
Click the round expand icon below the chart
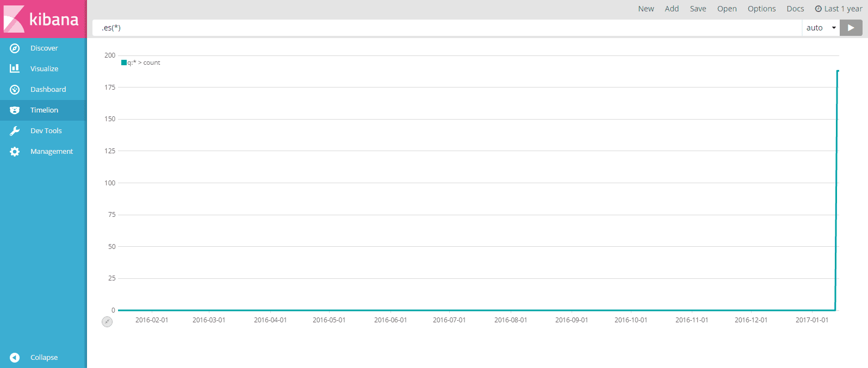click(107, 322)
